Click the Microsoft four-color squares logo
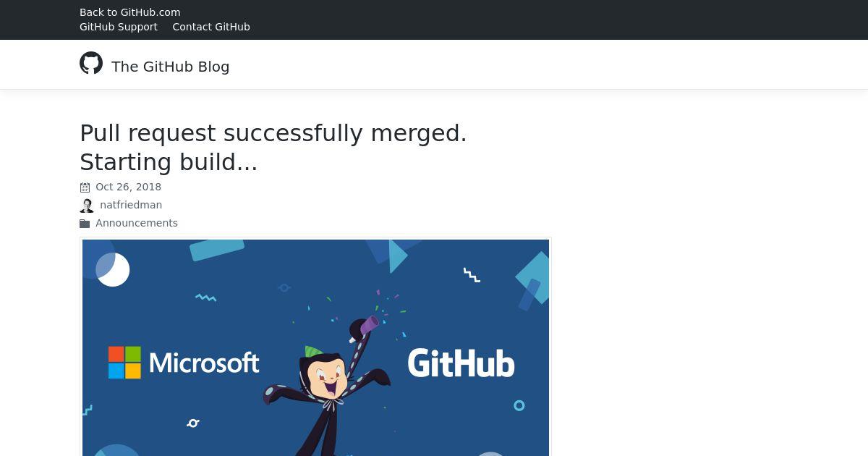The image size is (868, 456). pos(124,363)
